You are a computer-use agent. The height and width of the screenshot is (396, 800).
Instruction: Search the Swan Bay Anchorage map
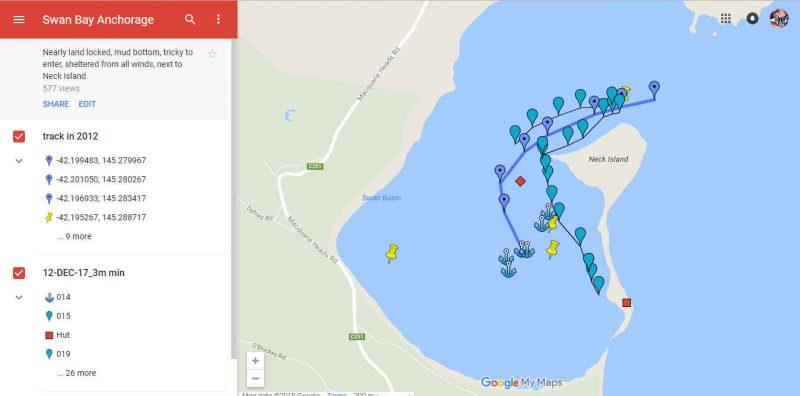point(190,19)
